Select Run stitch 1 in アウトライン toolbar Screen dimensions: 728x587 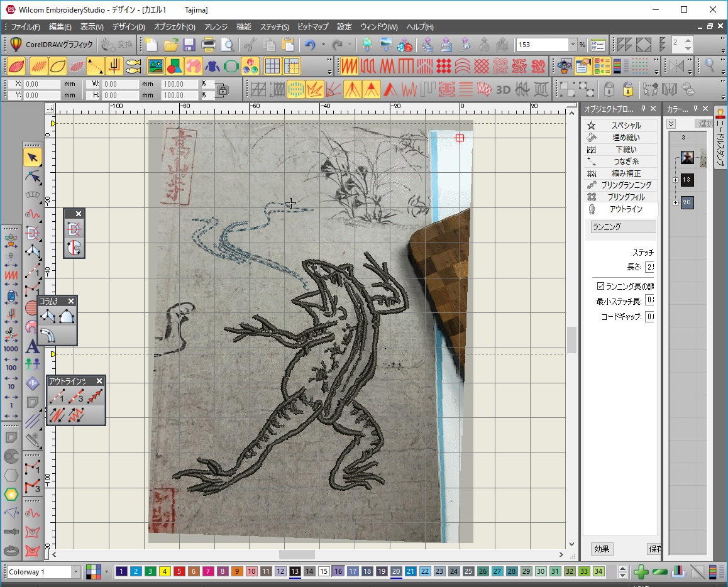tap(57, 397)
